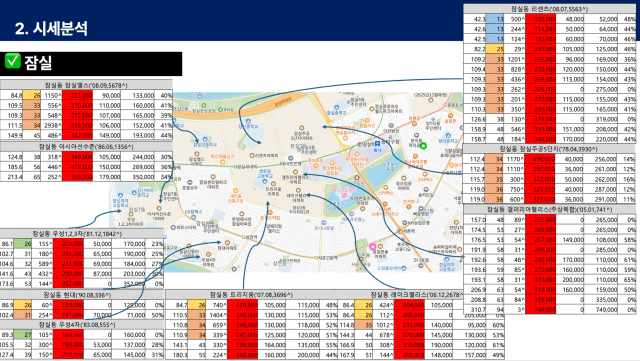The width and height of the screenshot is (640, 361).
Task: Click the 잠실동 트리지움 table header
Action: 251,295
